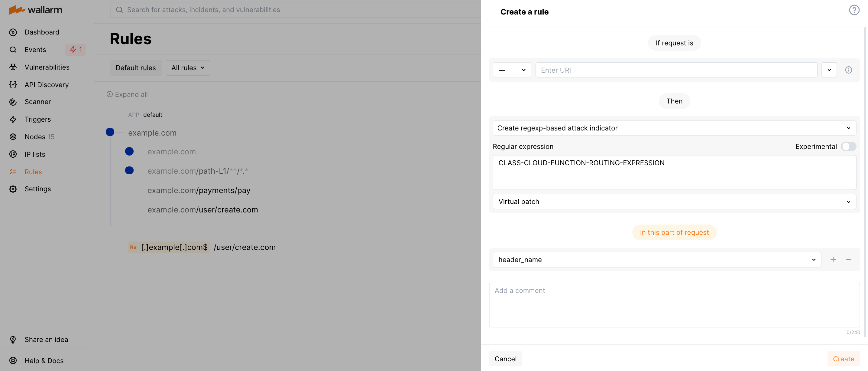Open Dashboard icon in sidebar
This screenshot has height=371, width=868.
pos(13,32)
